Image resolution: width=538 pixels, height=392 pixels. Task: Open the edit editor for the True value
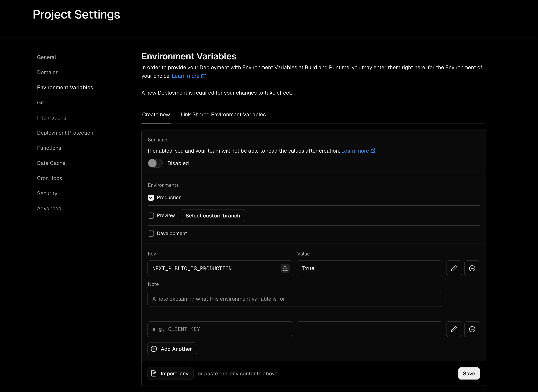point(454,268)
